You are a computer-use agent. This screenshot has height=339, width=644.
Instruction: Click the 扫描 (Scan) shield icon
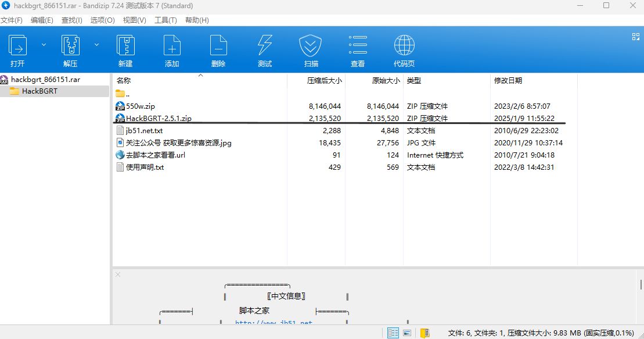click(311, 45)
